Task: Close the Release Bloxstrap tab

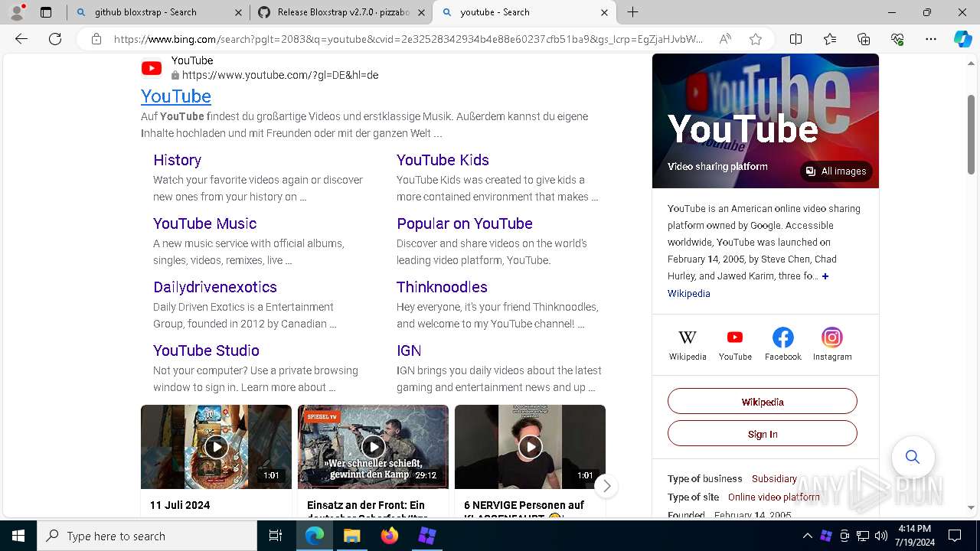Action: 421,12
